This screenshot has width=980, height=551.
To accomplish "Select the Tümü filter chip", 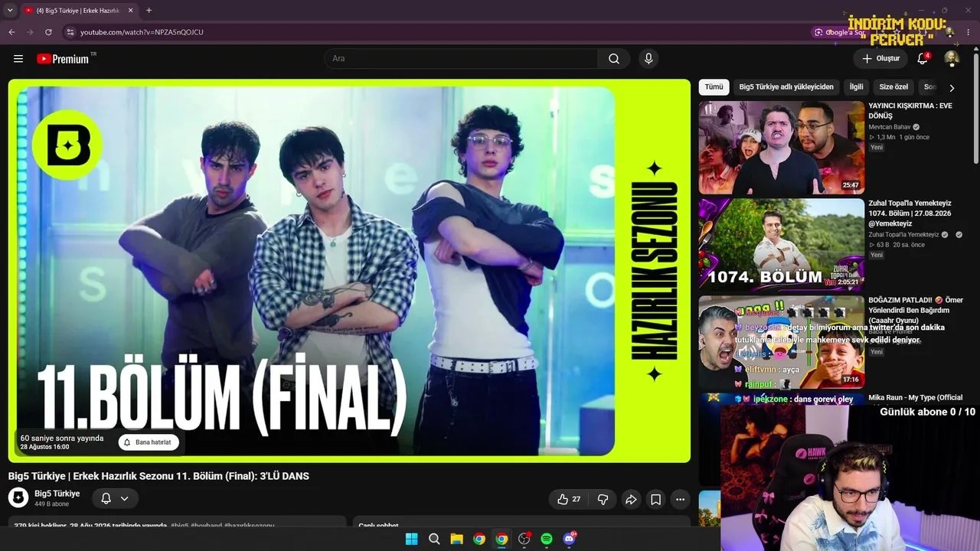I will pyautogui.click(x=714, y=87).
